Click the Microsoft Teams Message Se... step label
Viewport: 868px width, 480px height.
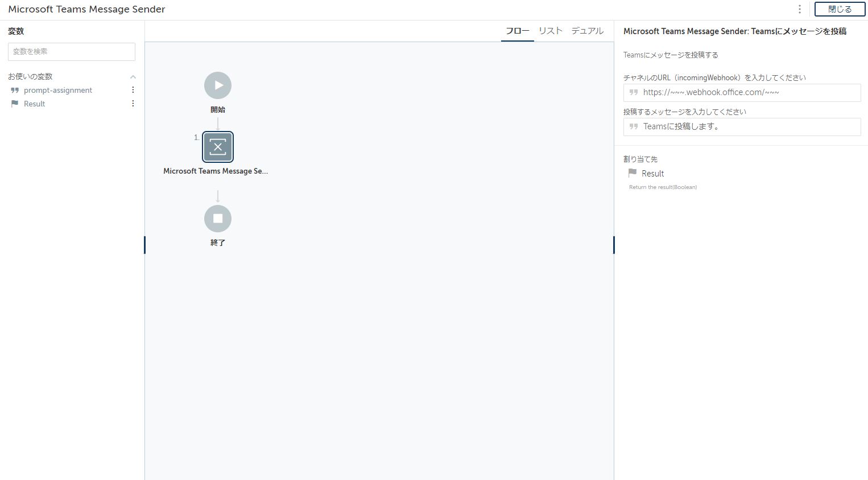pyautogui.click(x=216, y=171)
